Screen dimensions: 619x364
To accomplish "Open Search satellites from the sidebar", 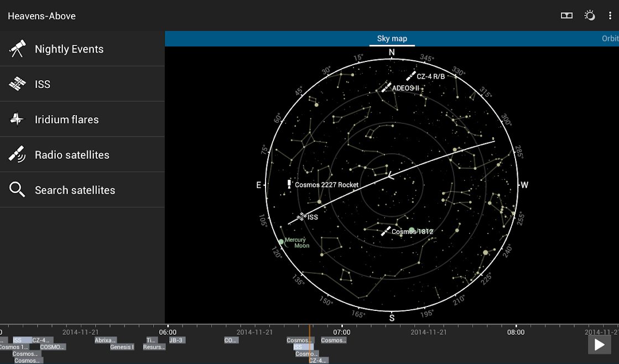I will (75, 190).
